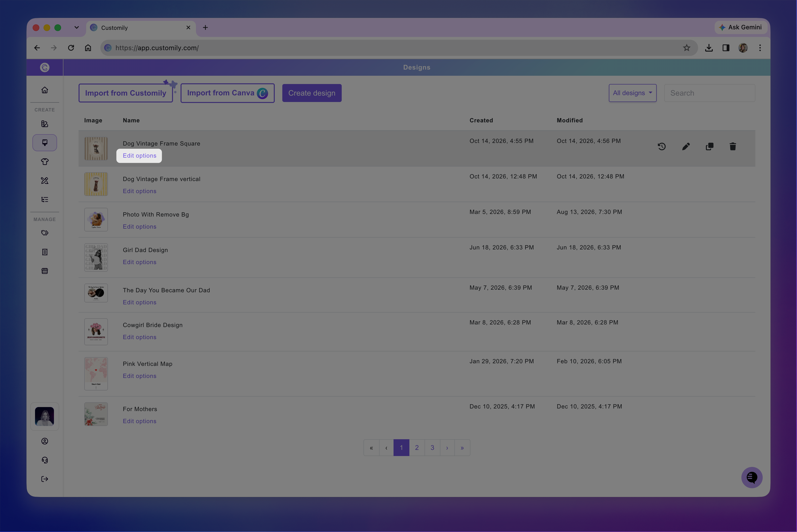Click Import from Canva button
Image resolution: width=797 pixels, height=532 pixels.
point(227,93)
